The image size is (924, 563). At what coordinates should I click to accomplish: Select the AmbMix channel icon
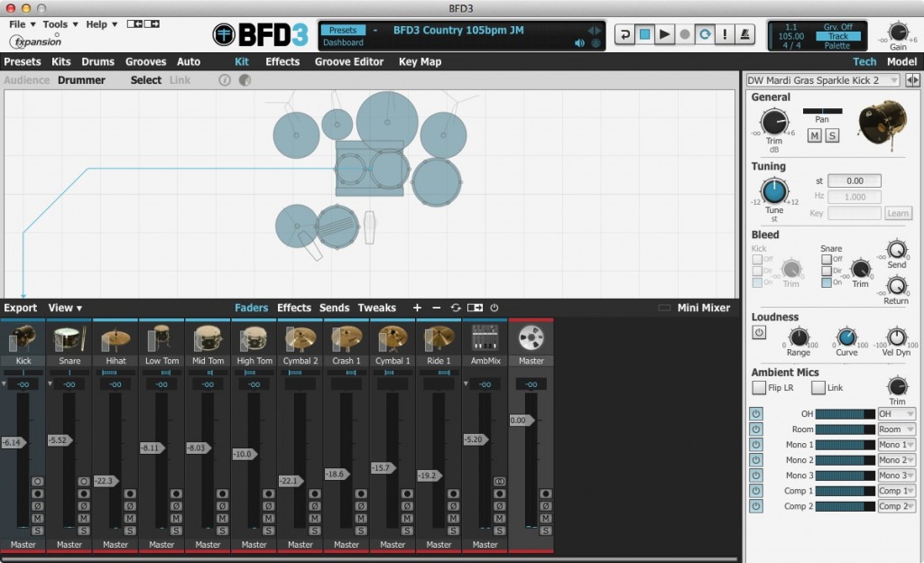coord(485,338)
